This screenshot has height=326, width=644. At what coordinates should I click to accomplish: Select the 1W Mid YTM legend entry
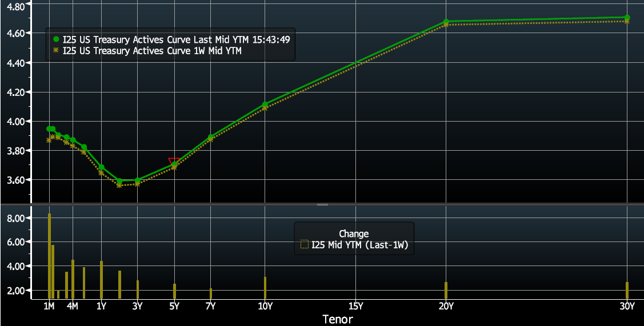click(x=153, y=50)
